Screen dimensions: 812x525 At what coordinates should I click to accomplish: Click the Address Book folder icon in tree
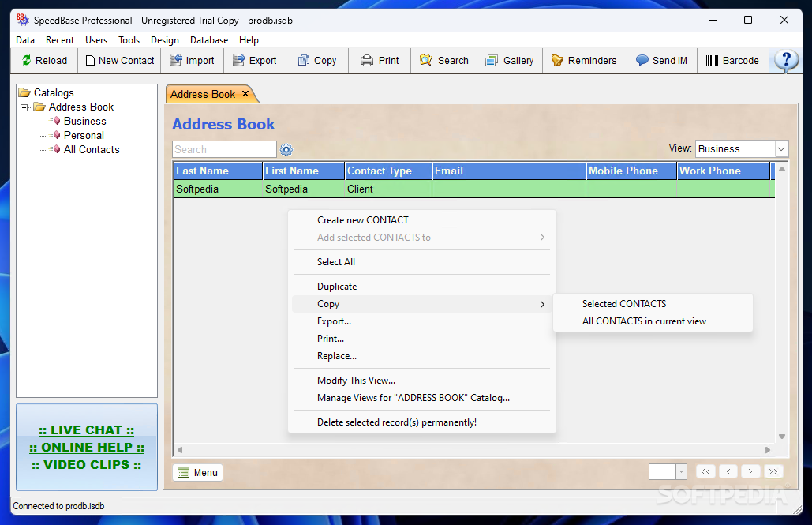[x=39, y=107]
